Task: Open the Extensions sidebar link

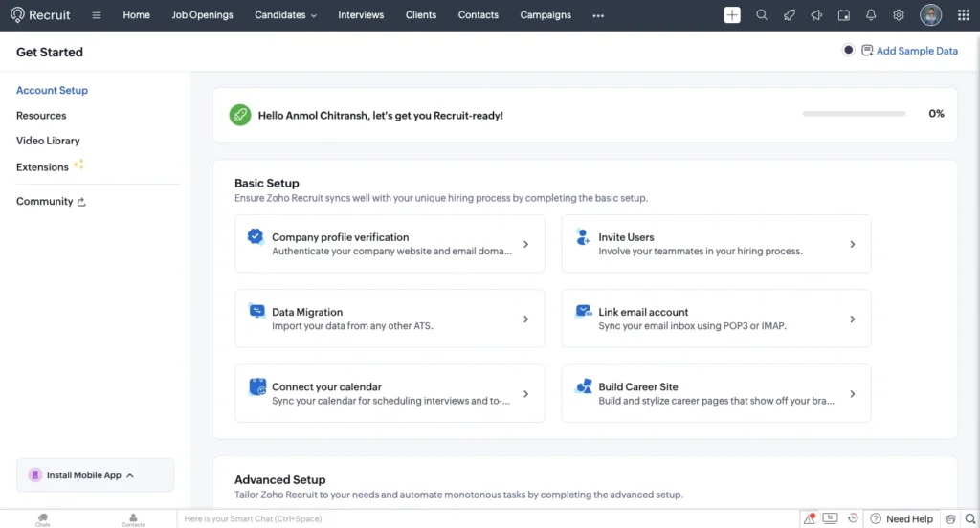Action: (42, 166)
